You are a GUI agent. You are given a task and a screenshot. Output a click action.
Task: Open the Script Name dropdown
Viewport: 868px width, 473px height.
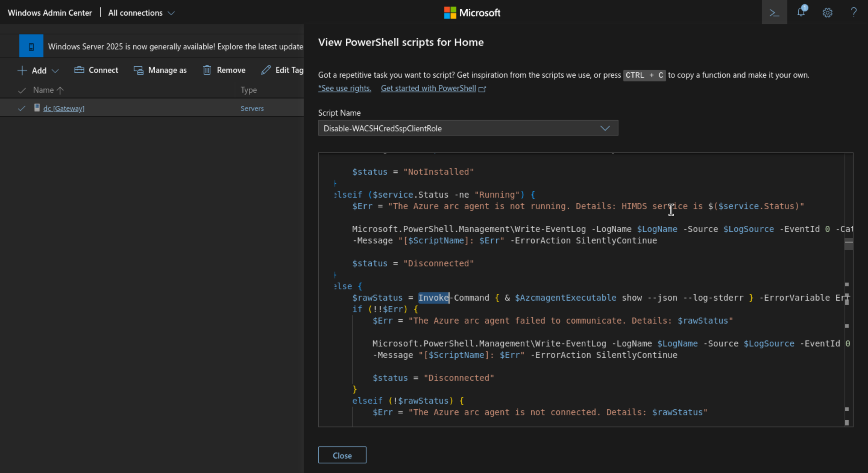click(x=468, y=128)
